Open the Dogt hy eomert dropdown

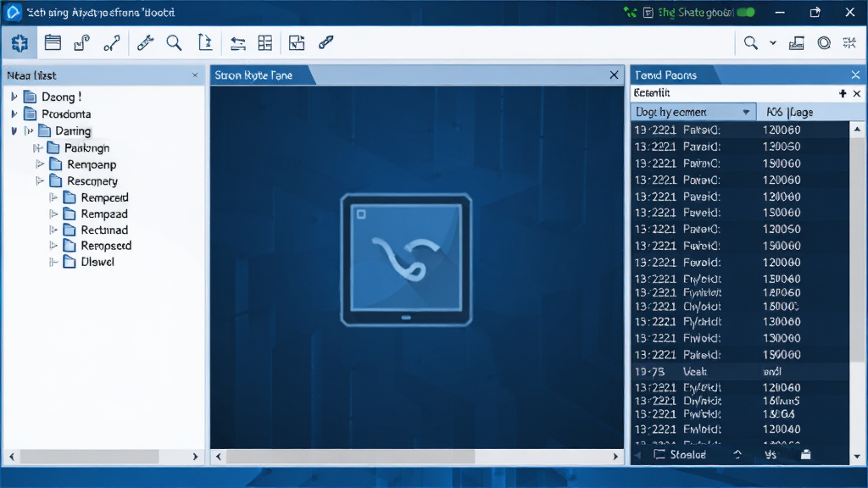pos(693,113)
